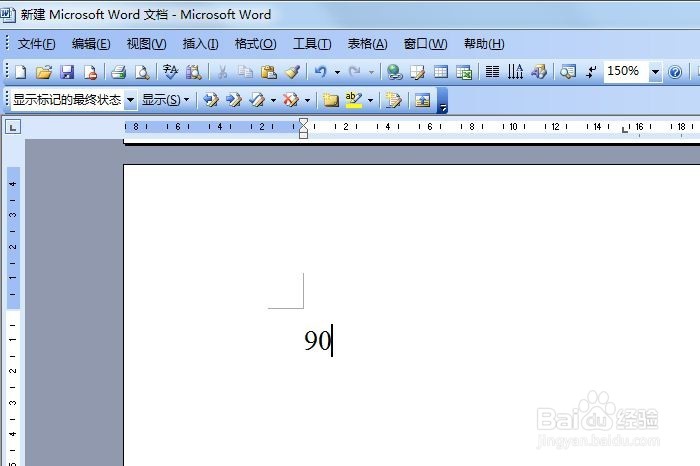Print the document using the printer icon
Viewport: 700px width, 466px height.
pos(119,72)
